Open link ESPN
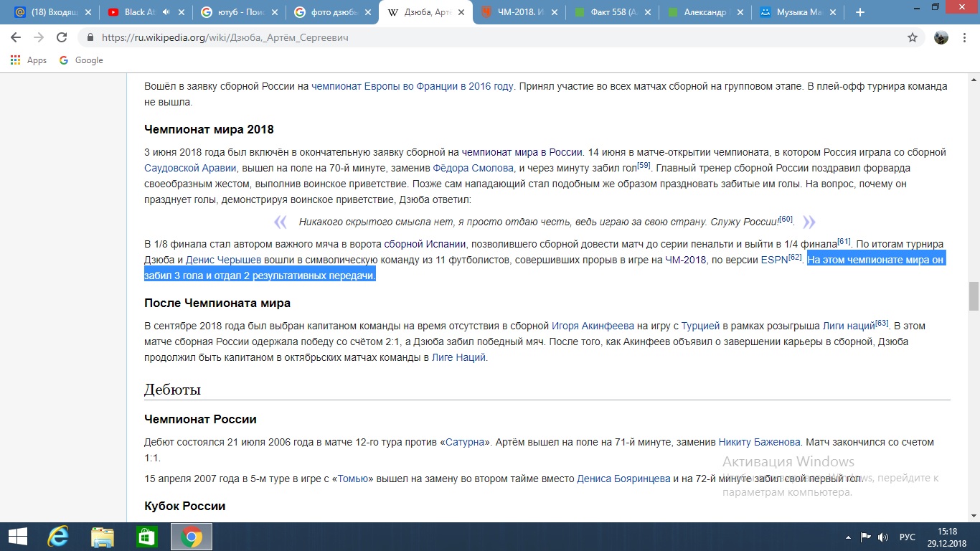This screenshot has width=980, height=551. pos(774,260)
